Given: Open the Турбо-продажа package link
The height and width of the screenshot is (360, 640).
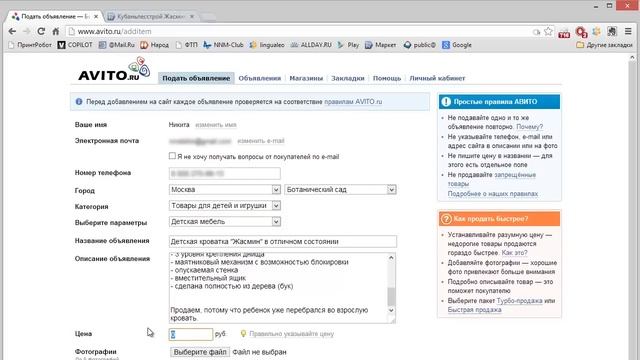Looking at the screenshot, I should [x=519, y=301].
